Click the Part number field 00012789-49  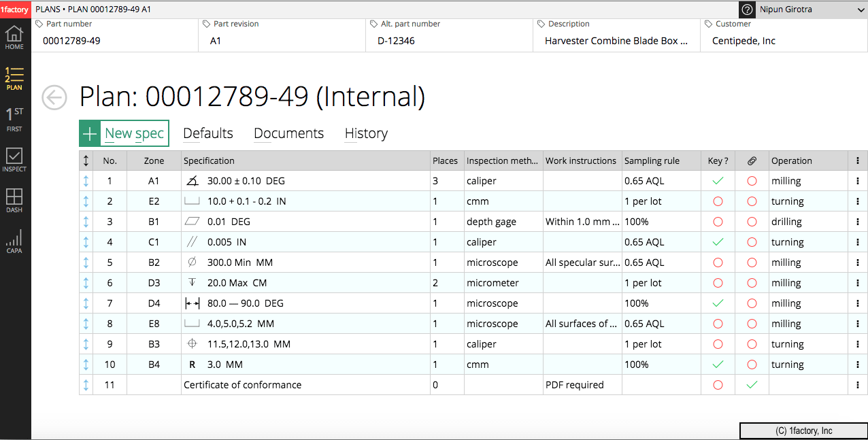pyautogui.click(x=71, y=41)
